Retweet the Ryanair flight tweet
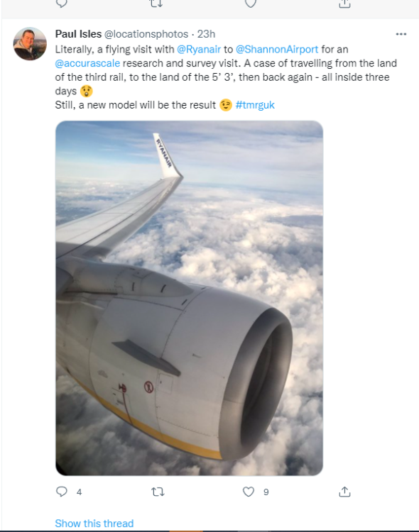The width and height of the screenshot is (419, 532). [x=158, y=492]
